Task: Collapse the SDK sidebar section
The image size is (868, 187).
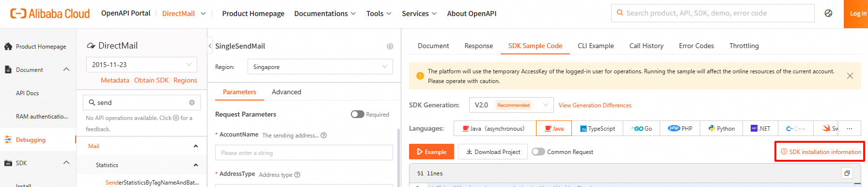Action: tap(66, 163)
